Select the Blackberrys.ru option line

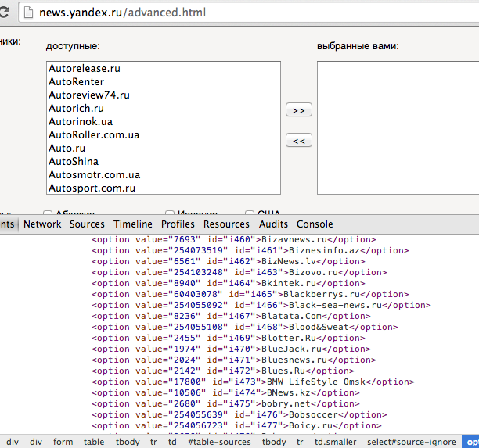click(250, 295)
